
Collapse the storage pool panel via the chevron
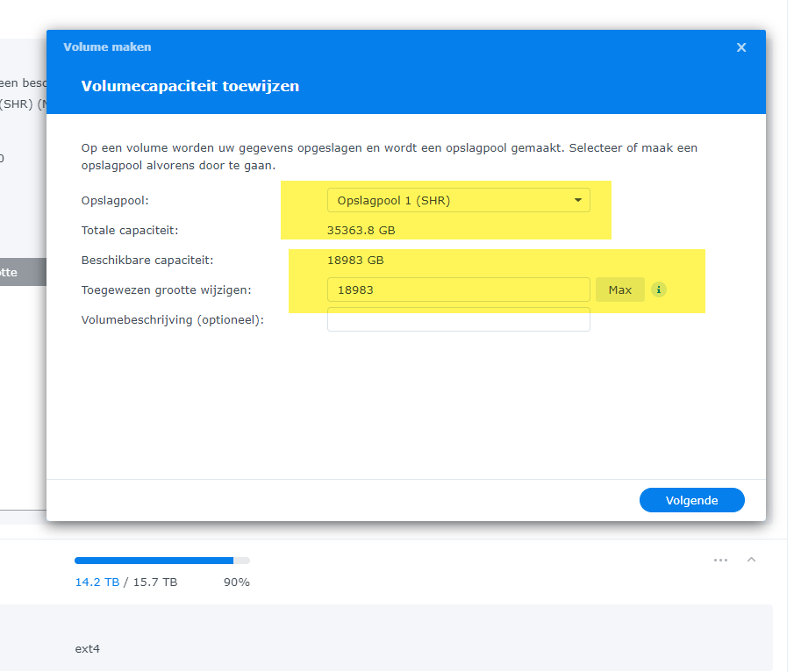tap(750, 560)
